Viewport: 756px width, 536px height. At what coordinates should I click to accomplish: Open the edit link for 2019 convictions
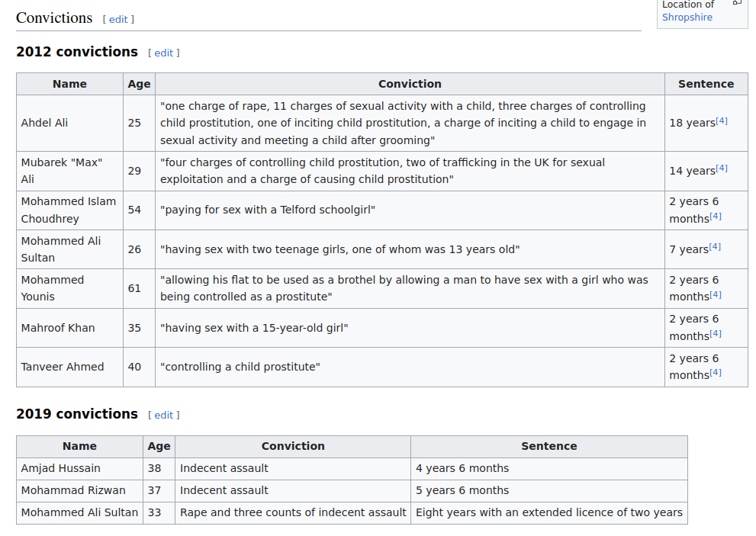[163, 415]
